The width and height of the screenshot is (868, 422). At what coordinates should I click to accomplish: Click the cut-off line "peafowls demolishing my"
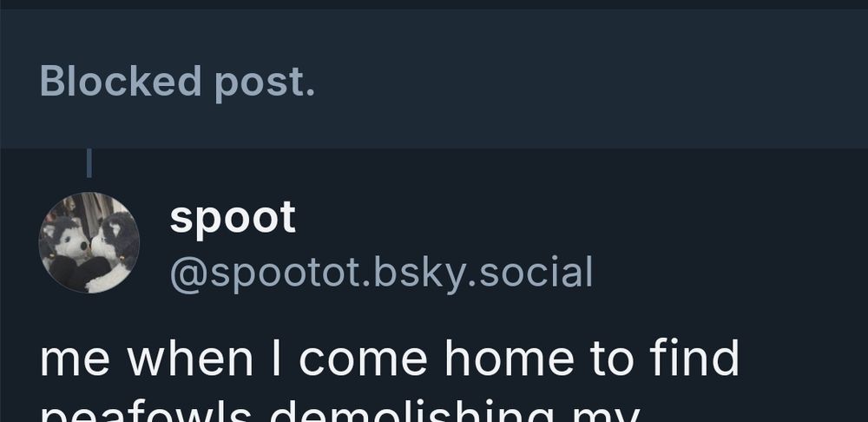[x=340, y=413]
